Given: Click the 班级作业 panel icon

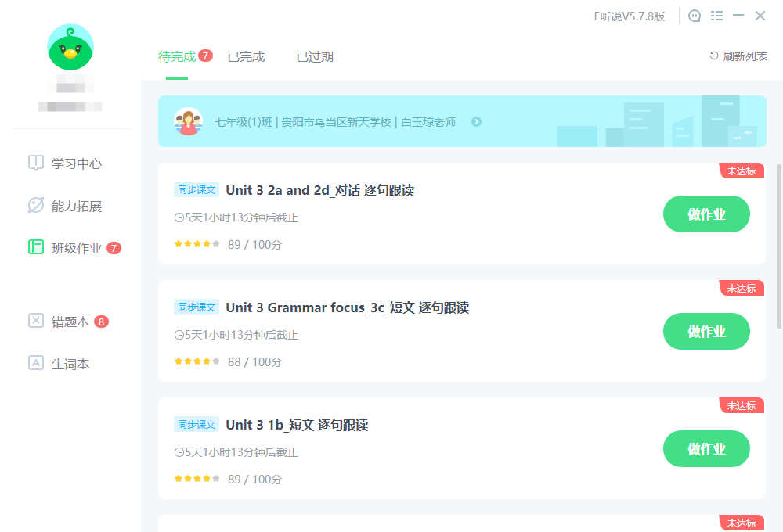Looking at the screenshot, I should (36, 246).
